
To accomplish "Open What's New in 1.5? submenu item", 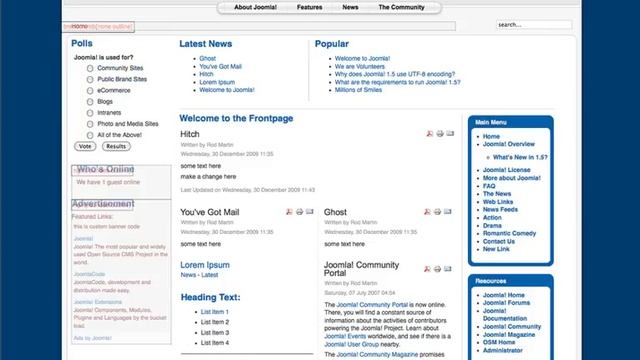I will 520,157.
